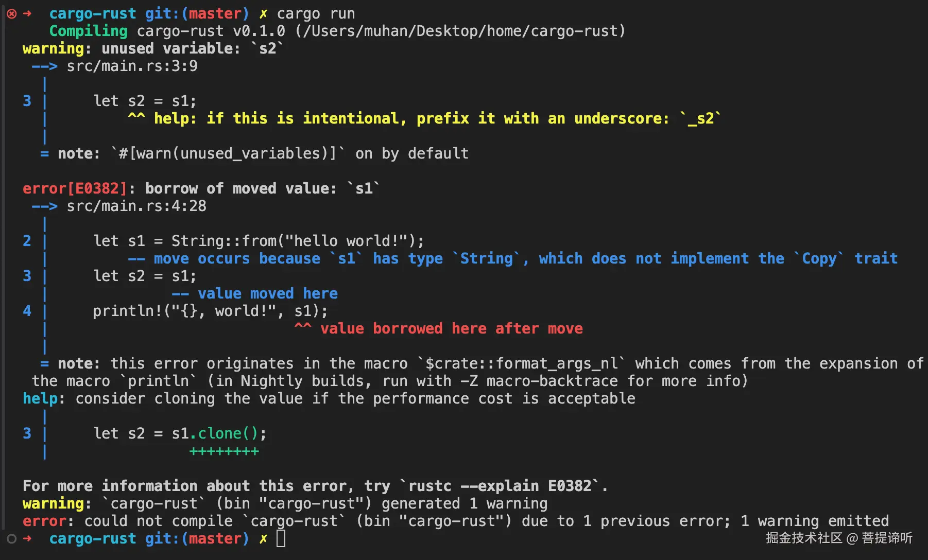Click the red prompt arrow before 'cargo run'
Viewport: 928px width, 560px height.
point(27,14)
